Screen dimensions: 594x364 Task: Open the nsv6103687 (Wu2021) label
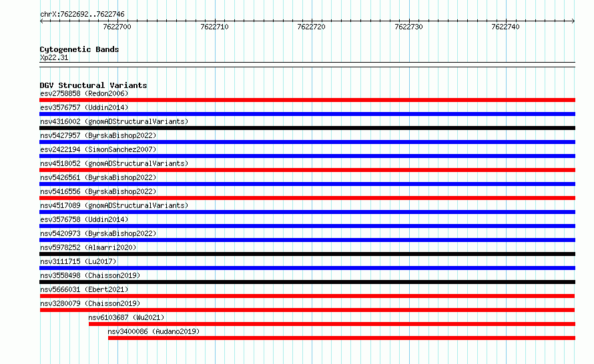pos(127,317)
